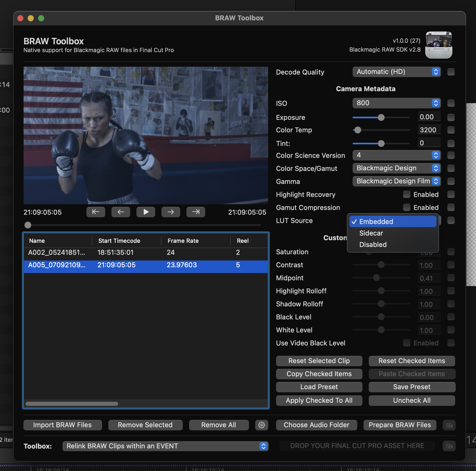
Task: Step forward one frame in the preview
Action: pyautogui.click(x=171, y=212)
